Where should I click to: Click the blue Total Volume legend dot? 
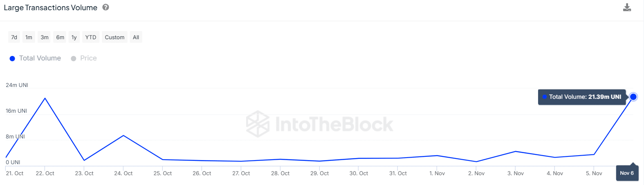12,58
